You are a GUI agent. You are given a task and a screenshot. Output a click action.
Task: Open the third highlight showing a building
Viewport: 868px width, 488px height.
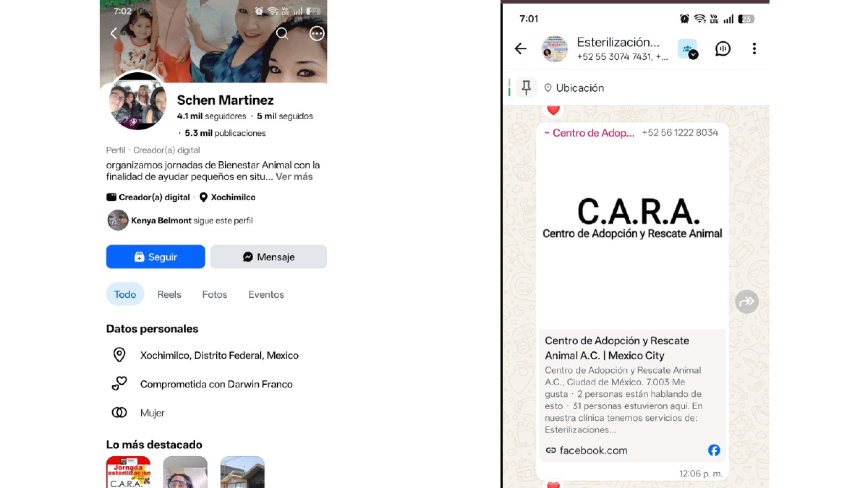click(x=242, y=472)
